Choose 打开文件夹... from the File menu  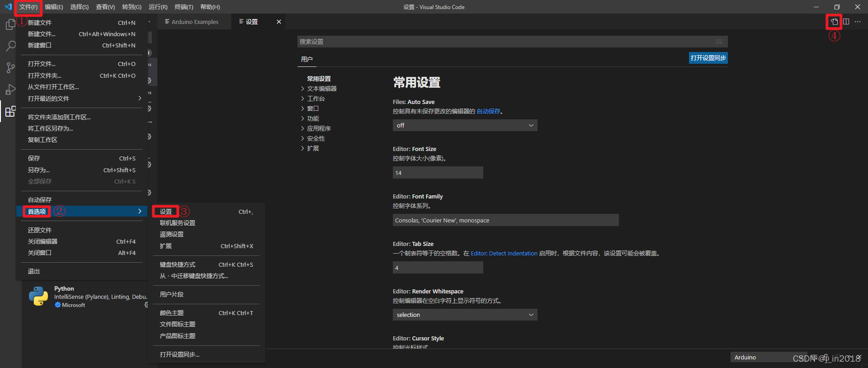coord(81,75)
